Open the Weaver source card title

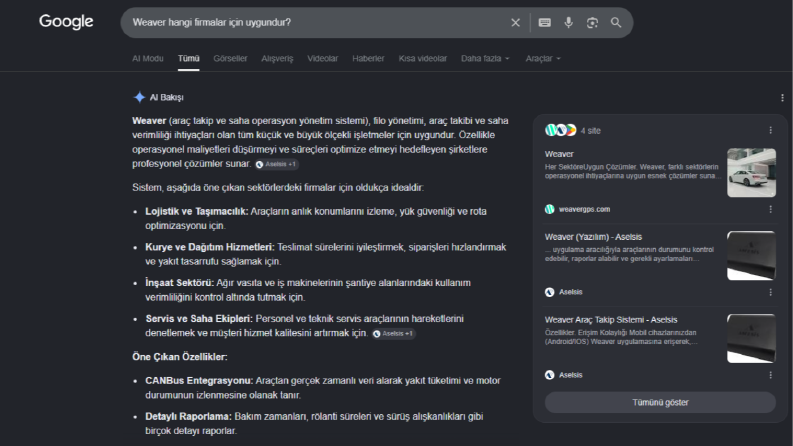coord(559,154)
